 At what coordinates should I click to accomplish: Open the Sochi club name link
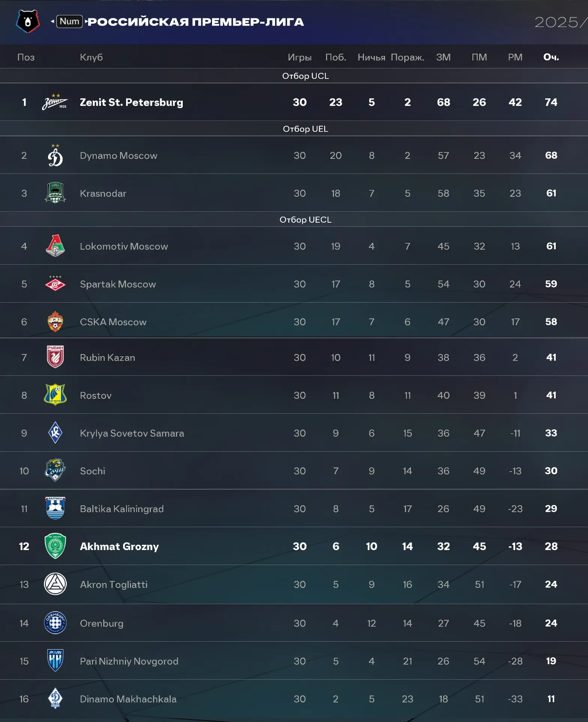coord(93,471)
